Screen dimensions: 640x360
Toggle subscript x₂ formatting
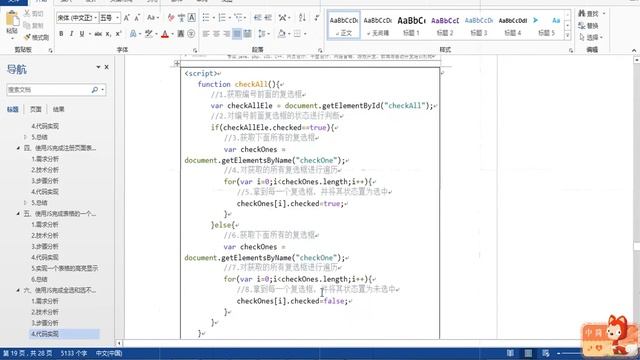pos(108,34)
